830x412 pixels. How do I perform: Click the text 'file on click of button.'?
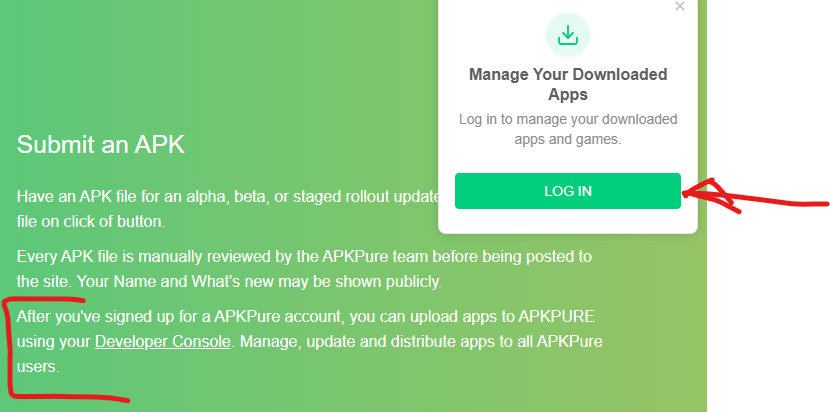coord(91,221)
